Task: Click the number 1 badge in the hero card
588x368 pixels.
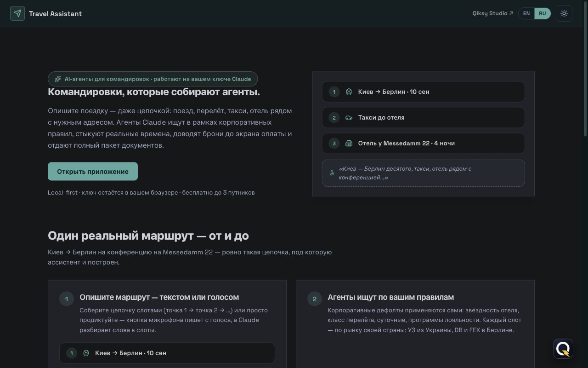Action: coord(334,92)
